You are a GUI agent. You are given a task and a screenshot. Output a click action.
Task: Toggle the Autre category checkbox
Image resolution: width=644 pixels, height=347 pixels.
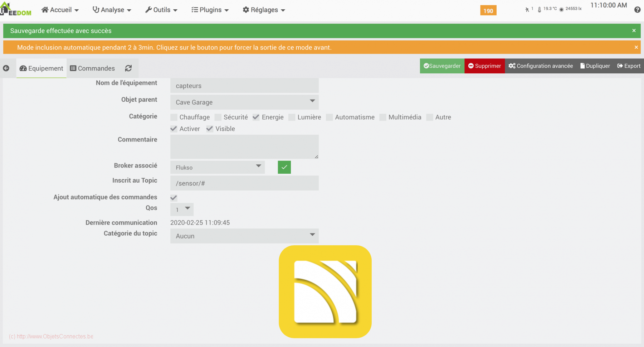430,117
